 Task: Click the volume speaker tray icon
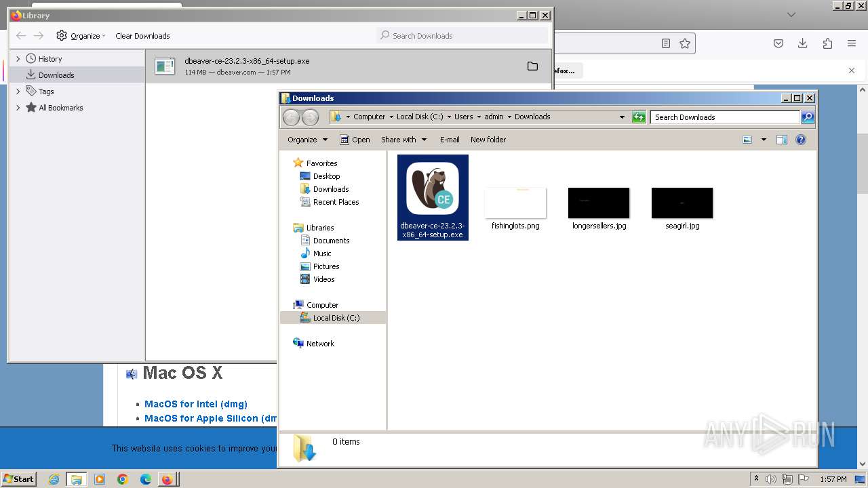pos(771,479)
